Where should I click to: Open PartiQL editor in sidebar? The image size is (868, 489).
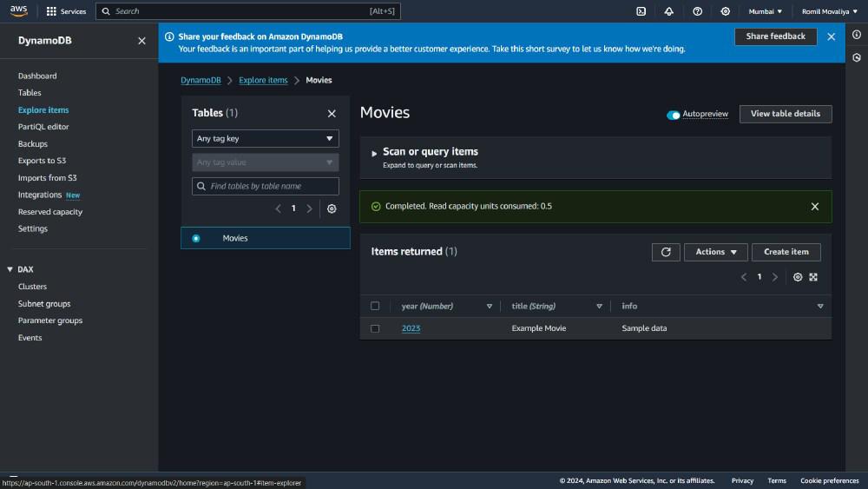click(43, 127)
